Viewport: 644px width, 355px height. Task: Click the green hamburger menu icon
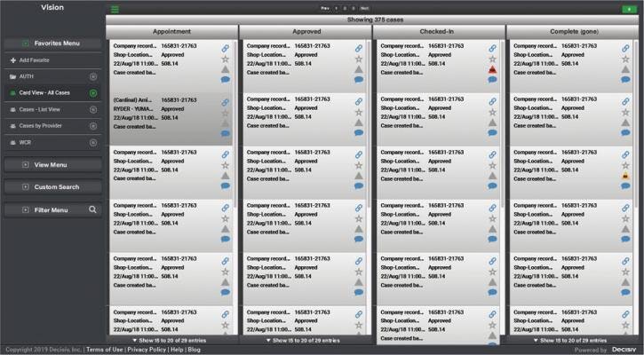click(x=115, y=9)
